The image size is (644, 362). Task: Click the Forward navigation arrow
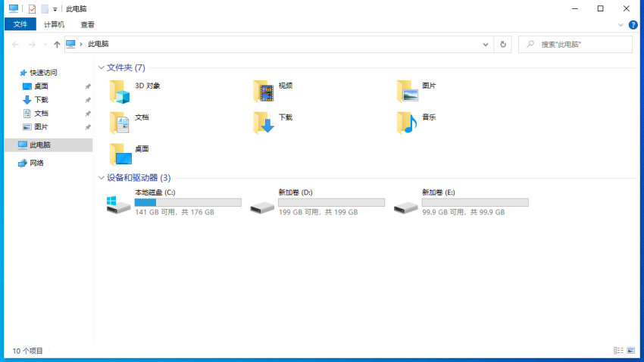(32, 45)
